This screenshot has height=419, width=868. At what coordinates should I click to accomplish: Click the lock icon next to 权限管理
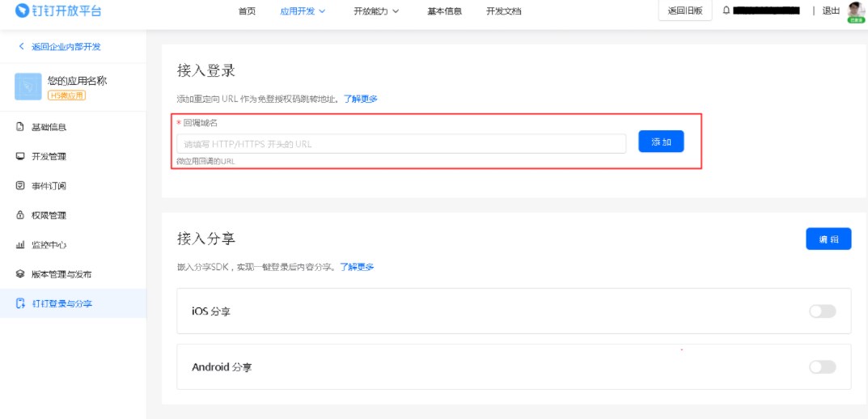coord(20,215)
